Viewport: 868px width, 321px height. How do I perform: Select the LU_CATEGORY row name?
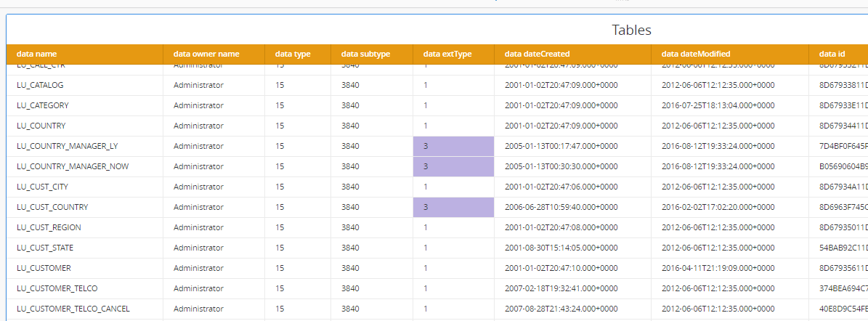42,105
